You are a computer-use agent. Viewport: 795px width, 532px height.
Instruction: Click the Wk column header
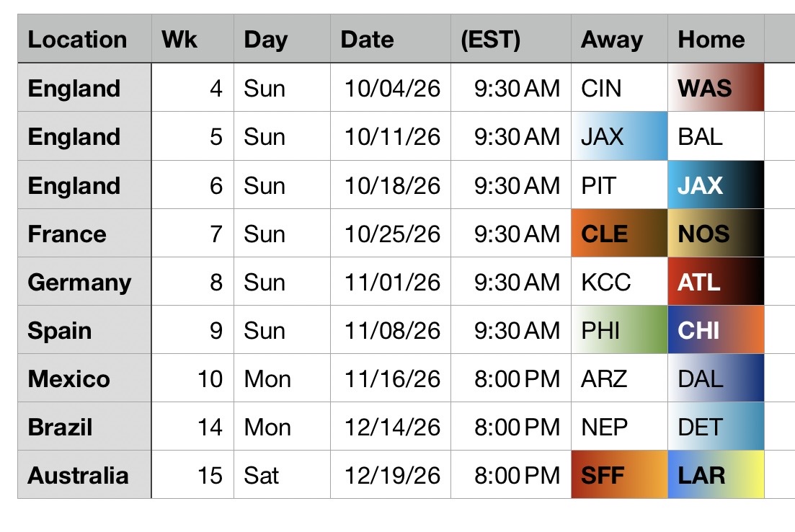tap(192, 39)
